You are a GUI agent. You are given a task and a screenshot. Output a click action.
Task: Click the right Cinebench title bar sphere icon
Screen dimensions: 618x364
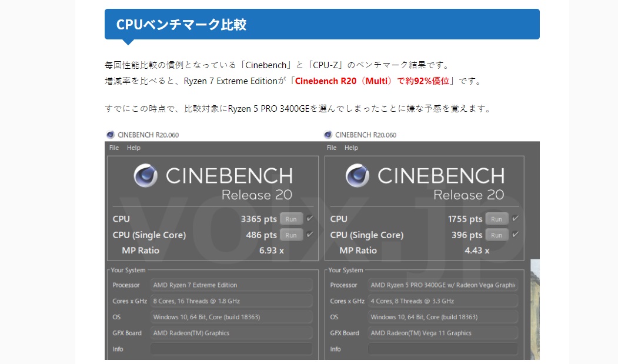[x=328, y=135]
